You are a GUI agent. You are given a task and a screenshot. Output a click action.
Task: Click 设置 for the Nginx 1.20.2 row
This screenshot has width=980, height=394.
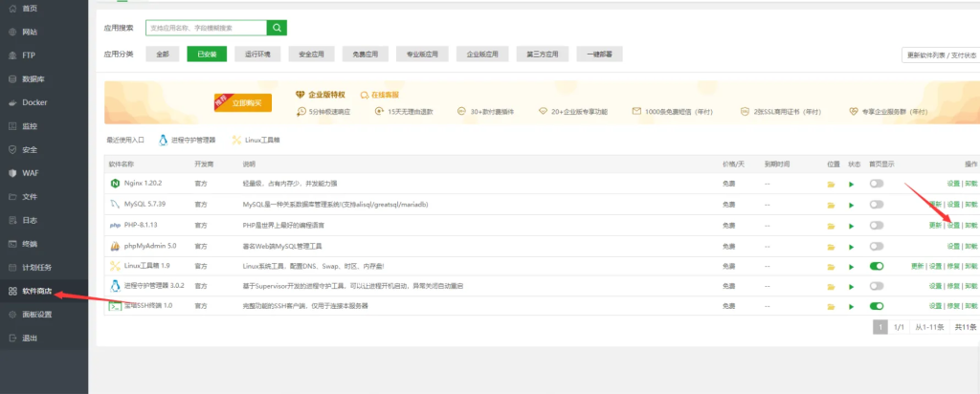[952, 185]
